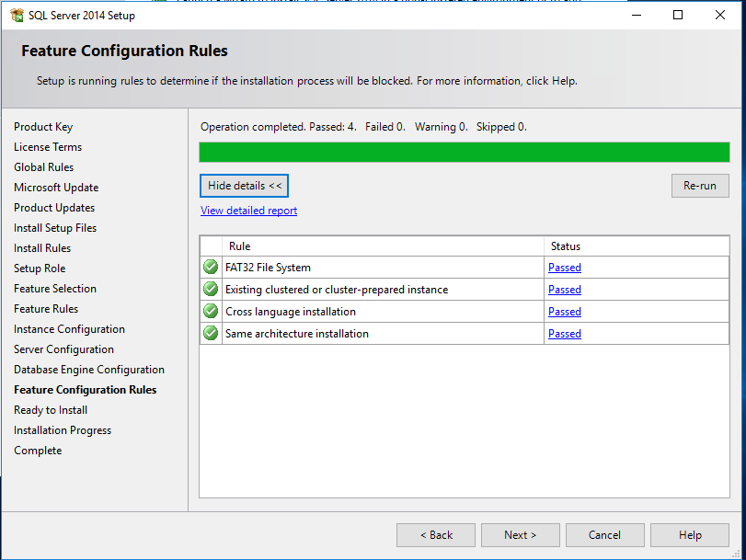Click the Rule column header

(383, 246)
